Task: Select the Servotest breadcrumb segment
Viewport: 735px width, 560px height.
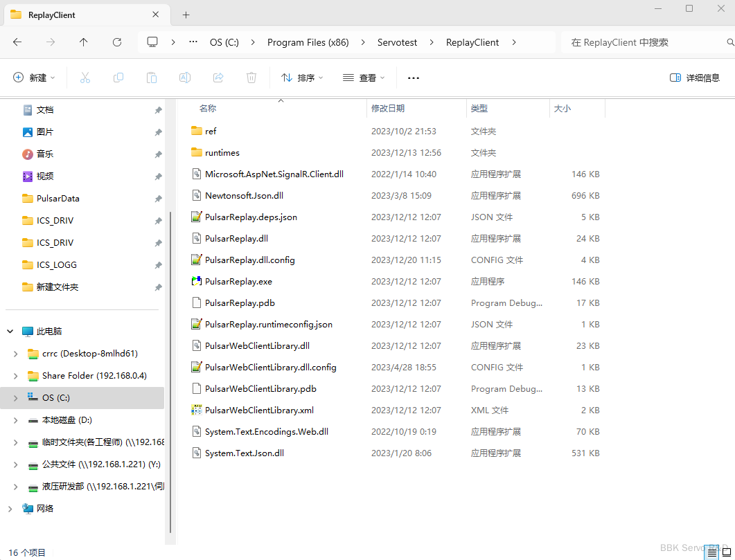Action: [397, 42]
